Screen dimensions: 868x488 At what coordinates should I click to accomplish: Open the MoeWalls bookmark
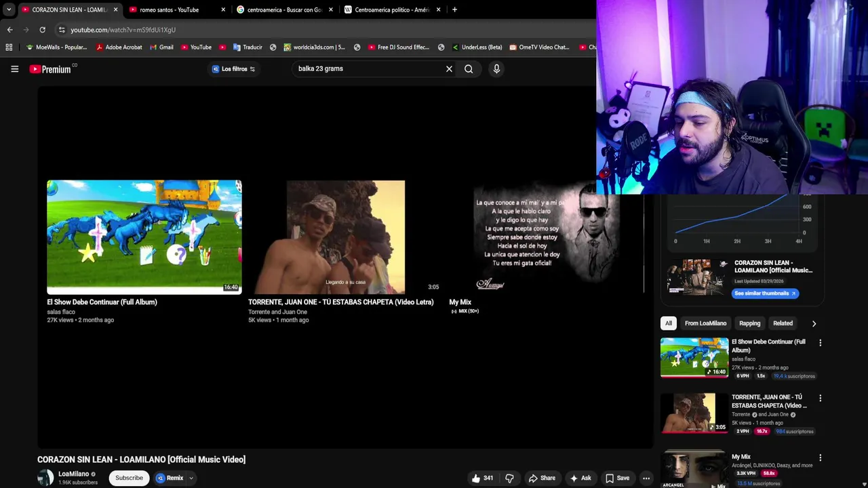57,47
